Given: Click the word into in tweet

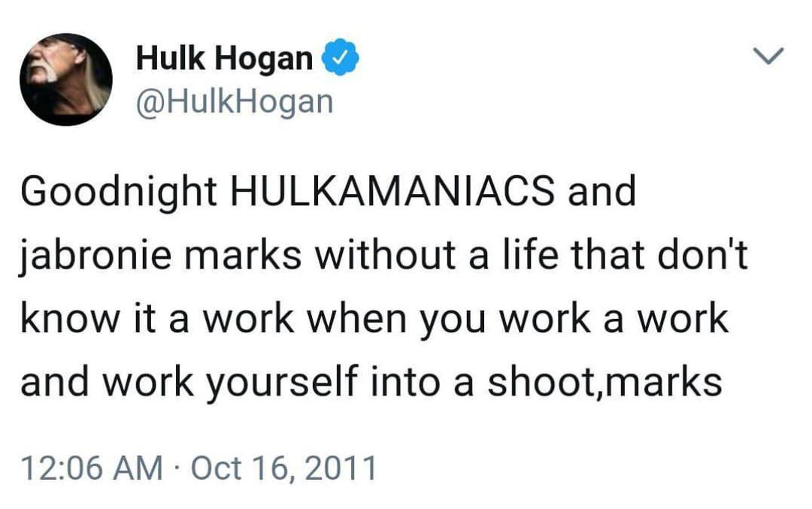Looking at the screenshot, I should (x=405, y=383).
